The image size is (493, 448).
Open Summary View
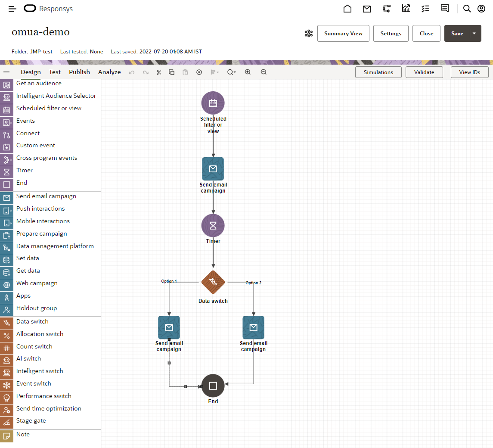pos(343,33)
